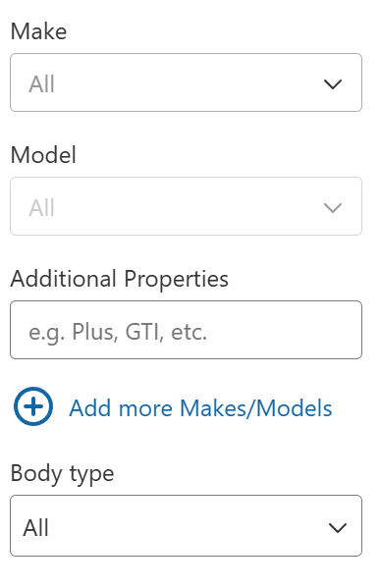The width and height of the screenshot is (380, 588).
Task: Open the Model dropdown
Action: click(186, 206)
